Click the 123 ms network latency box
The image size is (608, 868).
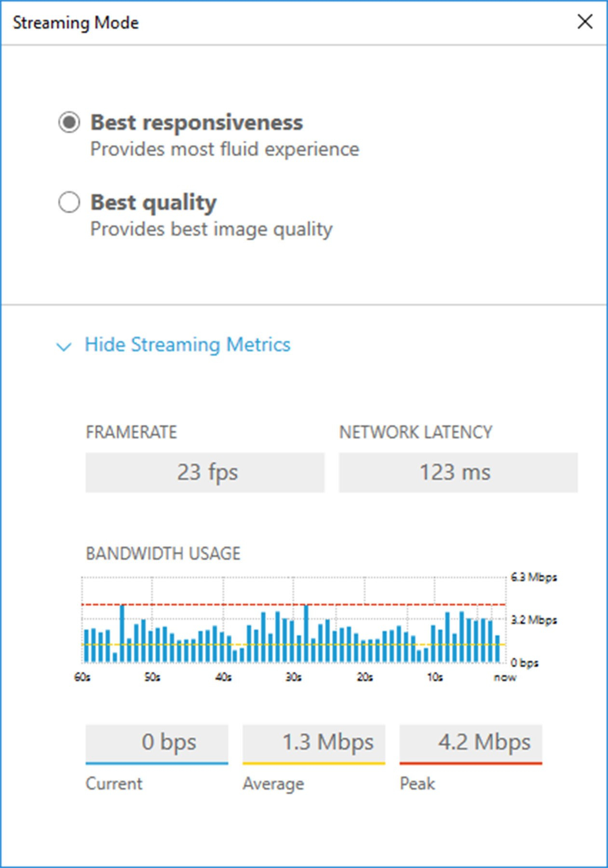tap(458, 472)
